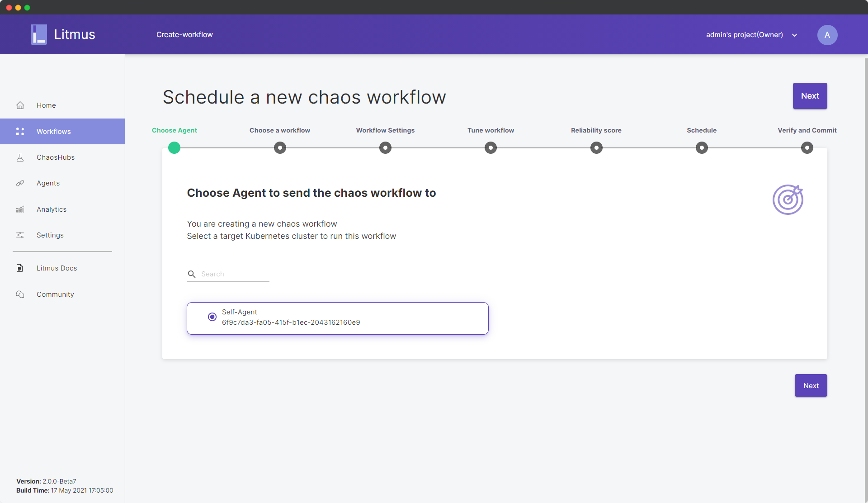Screen dimensions: 868x503
Task: Click the Choose a workflow step circle
Action: click(x=280, y=147)
